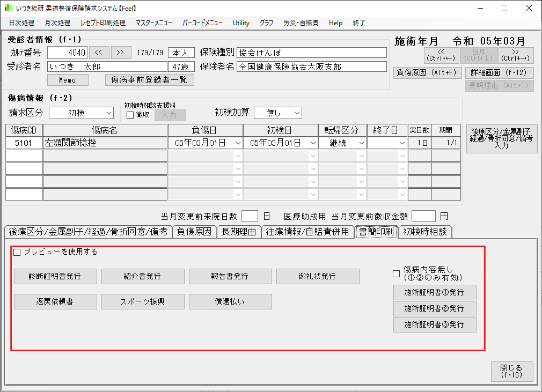This screenshot has height=392, width=542.
Task: Go to next patient record with >> button
Action: point(121,52)
